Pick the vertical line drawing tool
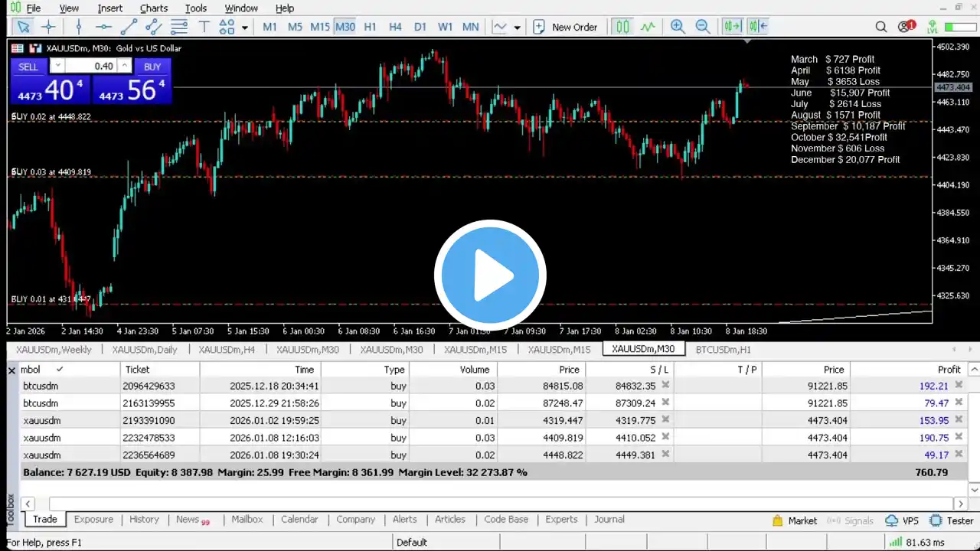Image resolution: width=980 pixels, height=551 pixels. [78, 27]
